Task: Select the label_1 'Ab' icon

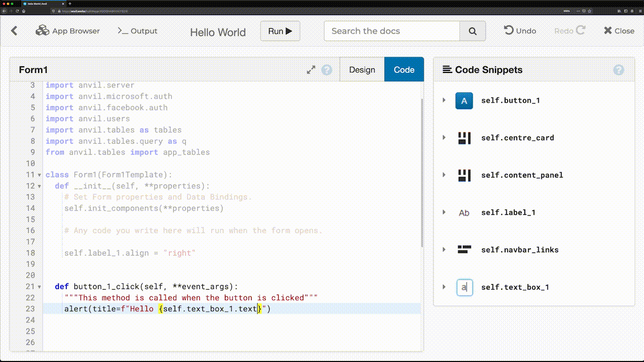Action: pyautogui.click(x=464, y=212)
